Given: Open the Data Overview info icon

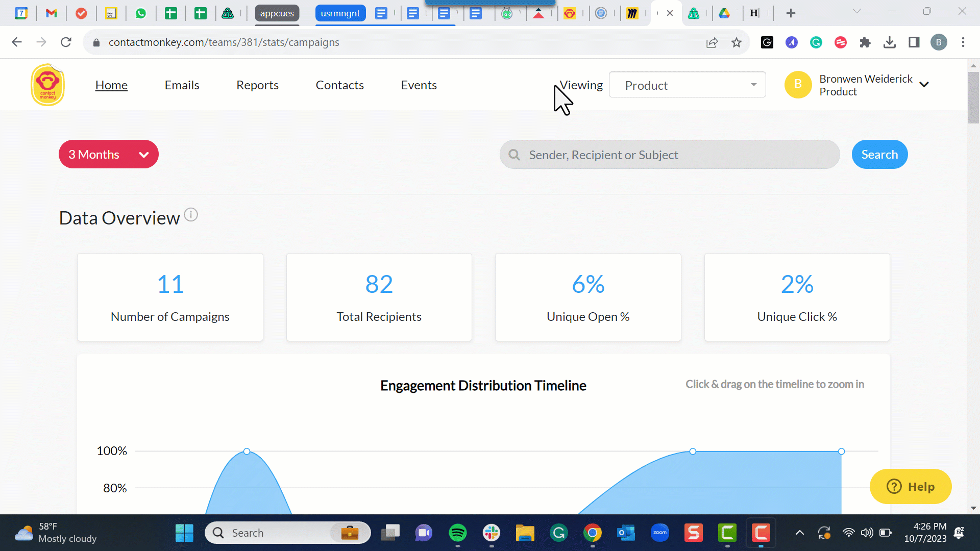Looking at the screenshot, I should 191,215.
